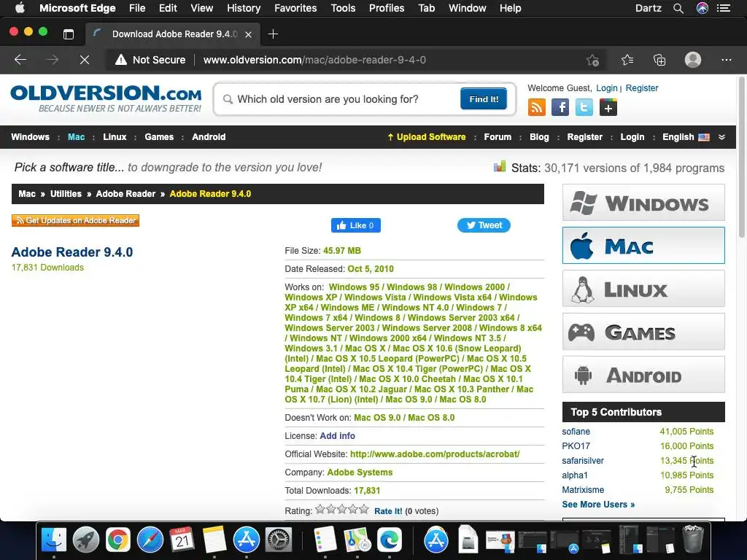Open Edge Settings and more menu
The image size is (747, 560).
coord(726,60)
